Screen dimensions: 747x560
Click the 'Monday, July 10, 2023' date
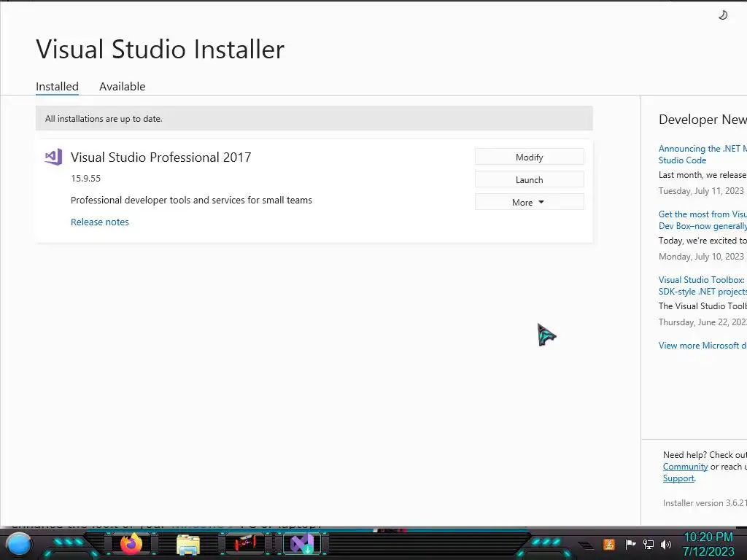701,257
